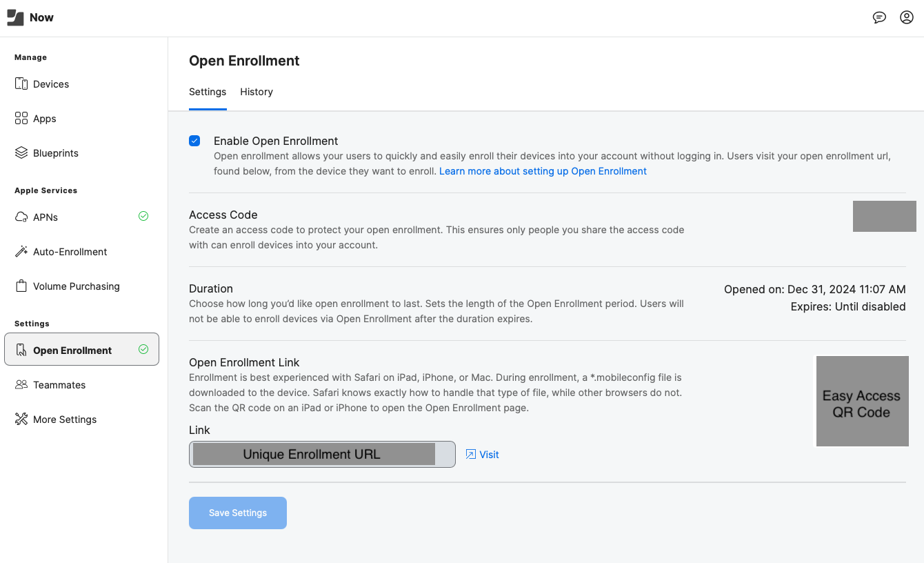Click the More Settings tools icon
The width and height of the screenshot is (924, 563).
21,419
